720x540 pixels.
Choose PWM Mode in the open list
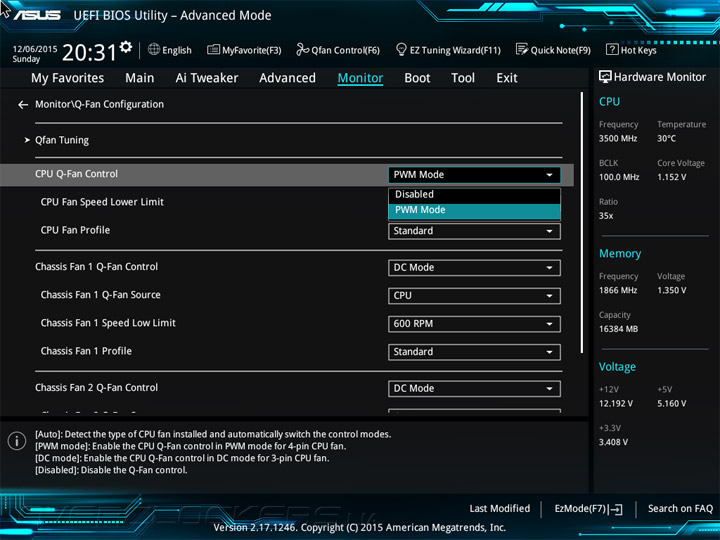point(474,210)
